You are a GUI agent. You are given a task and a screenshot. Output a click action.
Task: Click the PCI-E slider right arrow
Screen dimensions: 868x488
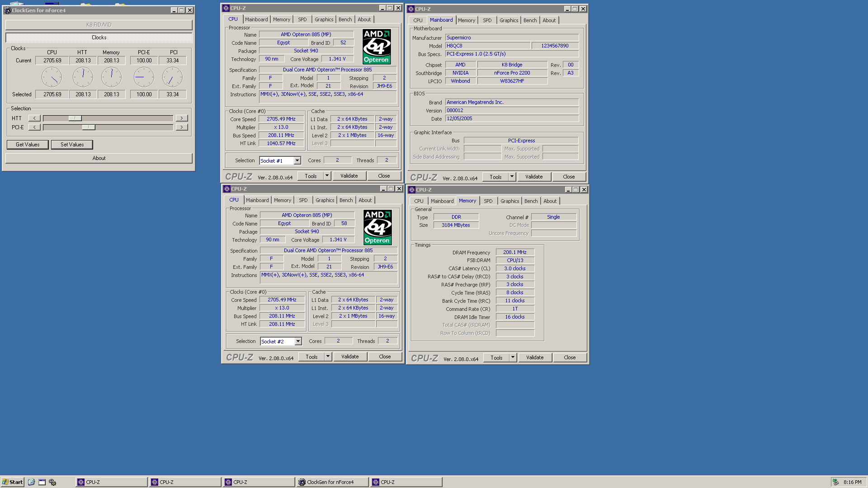pyautogui.click(x=181, y=127)
